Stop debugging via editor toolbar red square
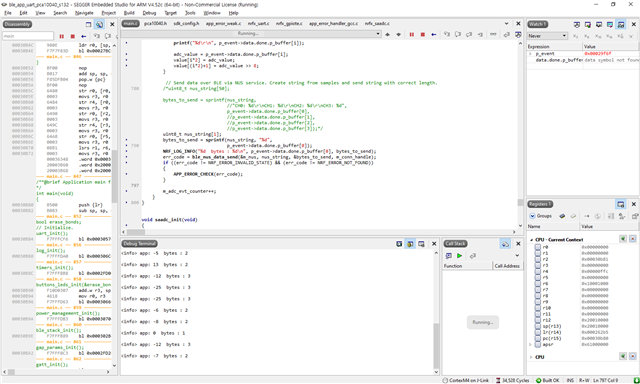The width and height of the screenshot is (640, 384). pos(423,34)
